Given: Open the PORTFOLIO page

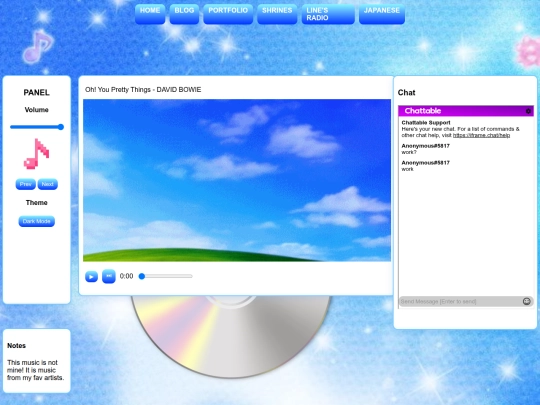Looking at the screenshot, I should pos(228,14).
